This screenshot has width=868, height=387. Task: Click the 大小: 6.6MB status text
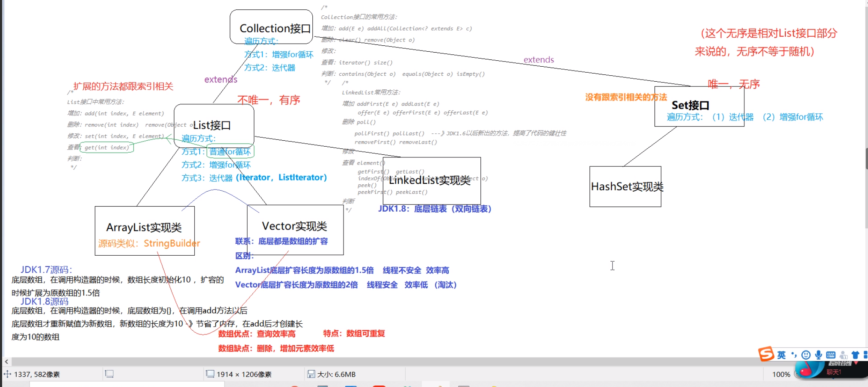pos(336,374)
